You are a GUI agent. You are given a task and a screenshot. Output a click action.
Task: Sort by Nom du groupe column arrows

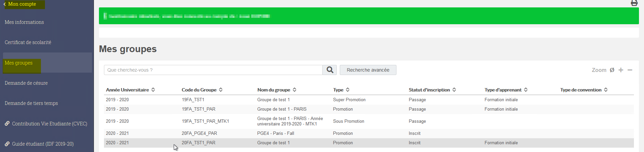[x=294, y=90]
